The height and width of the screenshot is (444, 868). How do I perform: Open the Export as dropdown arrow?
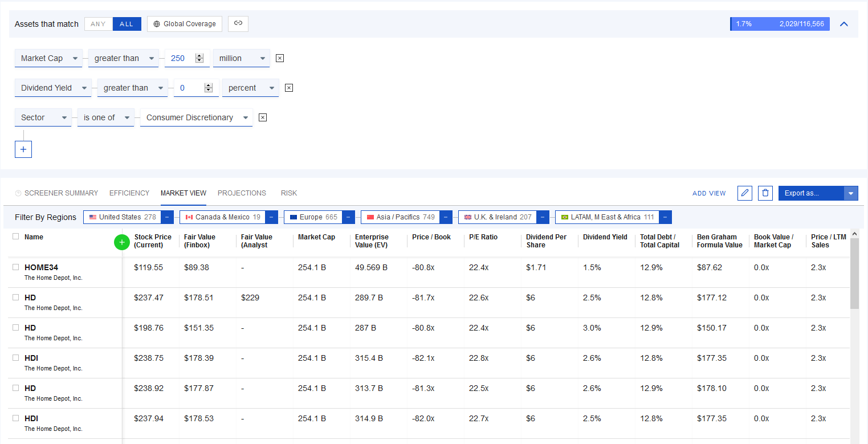coord(851,193)
